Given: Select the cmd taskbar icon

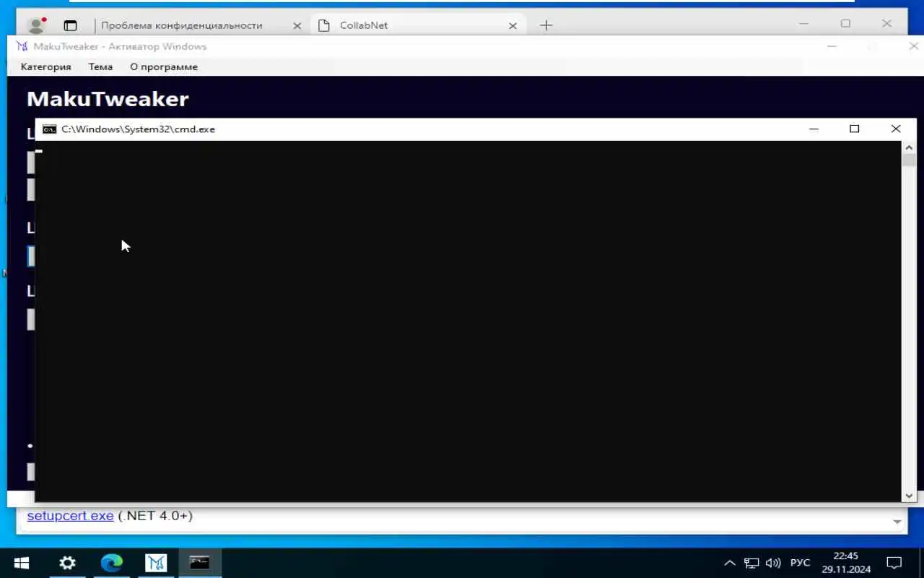Looking at the screenshot, I should (x=199, y=563).
